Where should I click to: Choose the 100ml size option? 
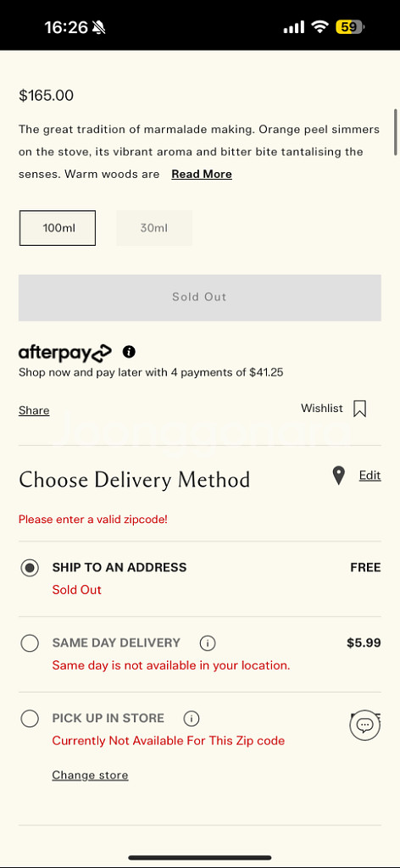58,227
